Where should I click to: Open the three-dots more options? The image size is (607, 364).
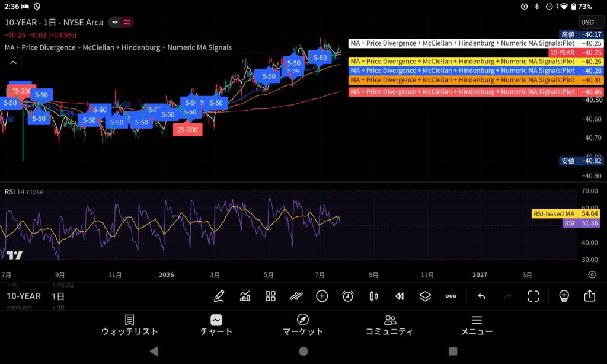coord(451,296)
